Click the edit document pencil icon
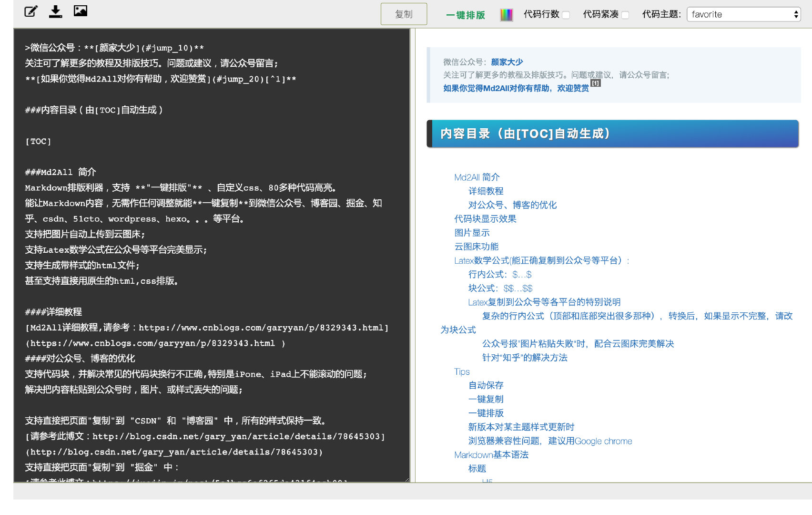Image resolution: width=812 pixels, height=515 pixels. coord(31,11)
